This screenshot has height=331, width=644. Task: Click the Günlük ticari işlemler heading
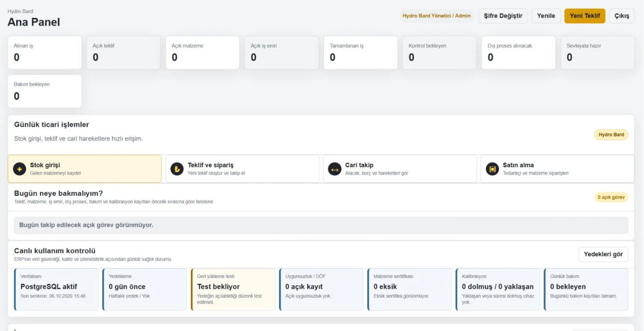[52, 125]
